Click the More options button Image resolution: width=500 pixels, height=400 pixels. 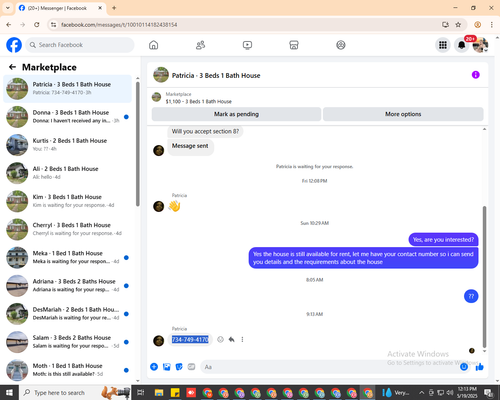pos(403,114)
